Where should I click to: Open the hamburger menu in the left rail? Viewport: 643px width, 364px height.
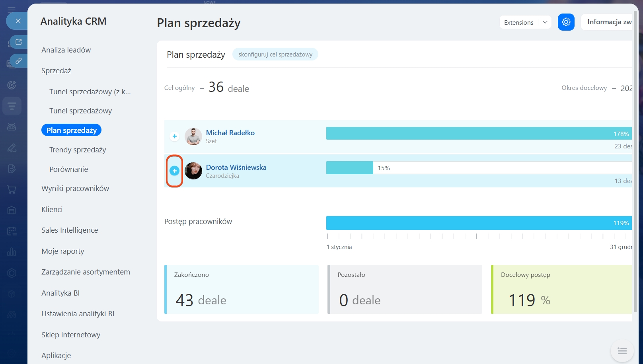[x=12, y=10]
